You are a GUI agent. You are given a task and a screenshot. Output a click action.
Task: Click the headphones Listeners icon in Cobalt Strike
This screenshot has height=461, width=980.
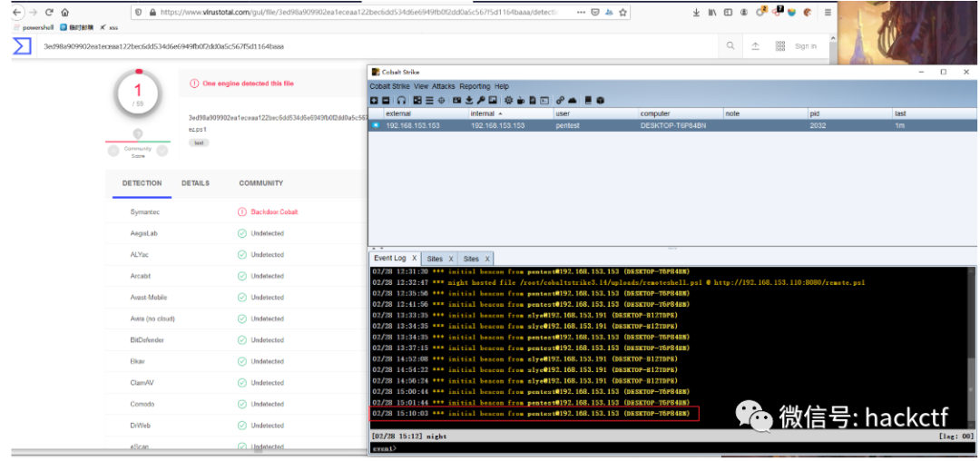coord(401,100)
